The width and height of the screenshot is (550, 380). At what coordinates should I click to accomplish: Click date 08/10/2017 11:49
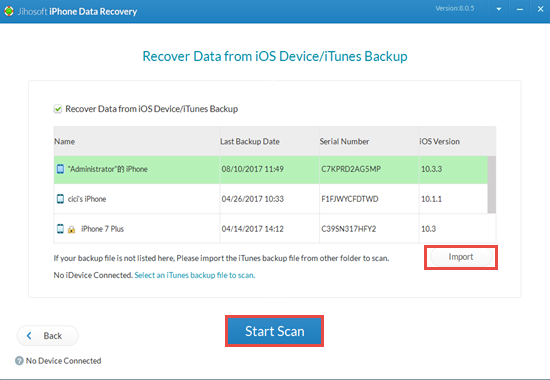(253, 169)
